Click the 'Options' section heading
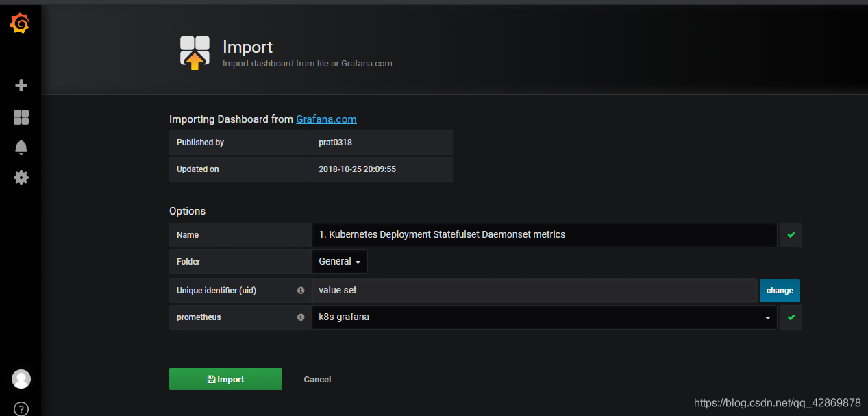This screenshot has height=416, width=868. (x=188, y=211)
